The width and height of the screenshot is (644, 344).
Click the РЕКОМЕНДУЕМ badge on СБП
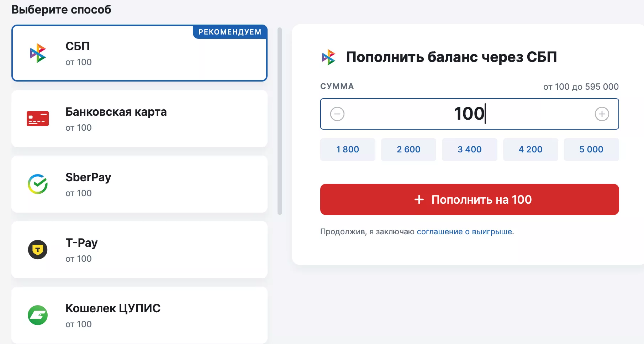pos(229,32)
